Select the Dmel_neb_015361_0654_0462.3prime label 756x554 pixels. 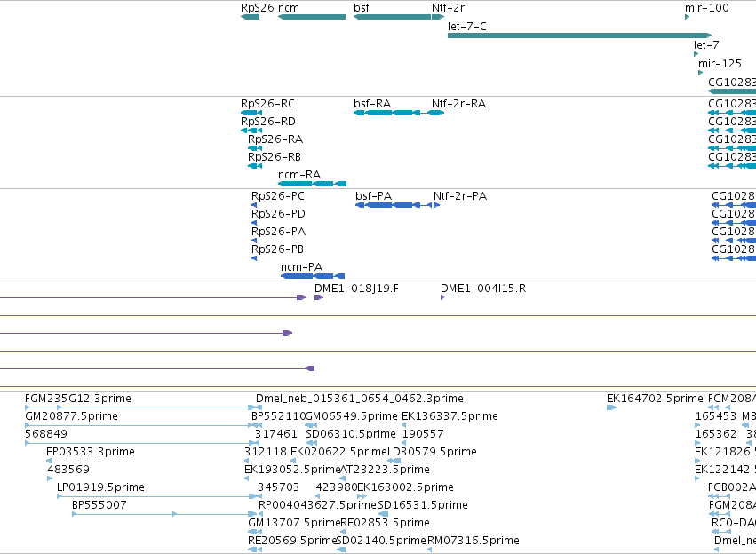click(360, 399)
